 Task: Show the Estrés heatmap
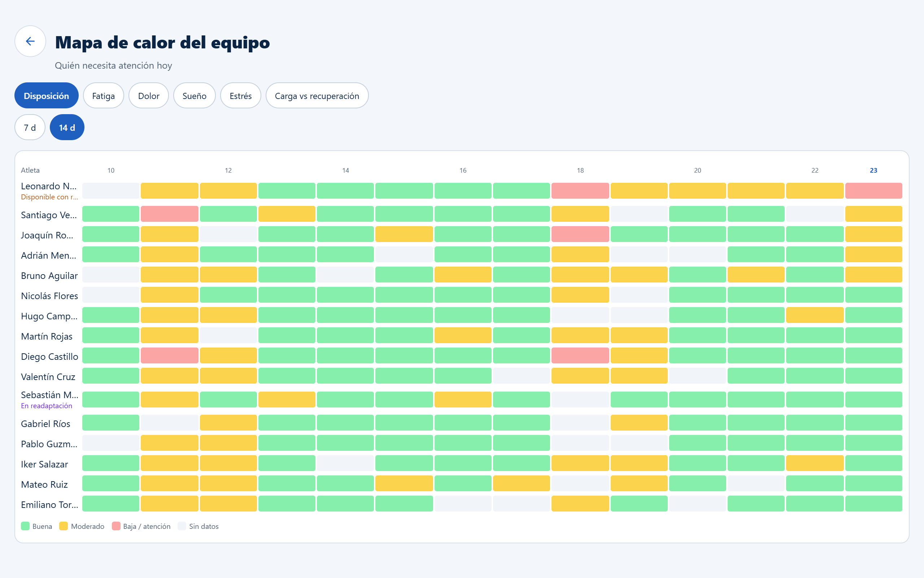pos(240,96)
